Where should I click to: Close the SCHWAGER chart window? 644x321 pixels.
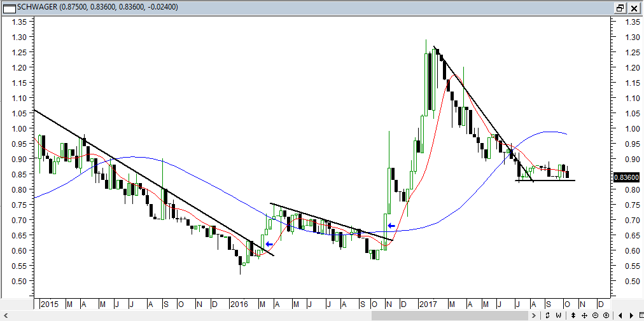(x=634, y=8)
